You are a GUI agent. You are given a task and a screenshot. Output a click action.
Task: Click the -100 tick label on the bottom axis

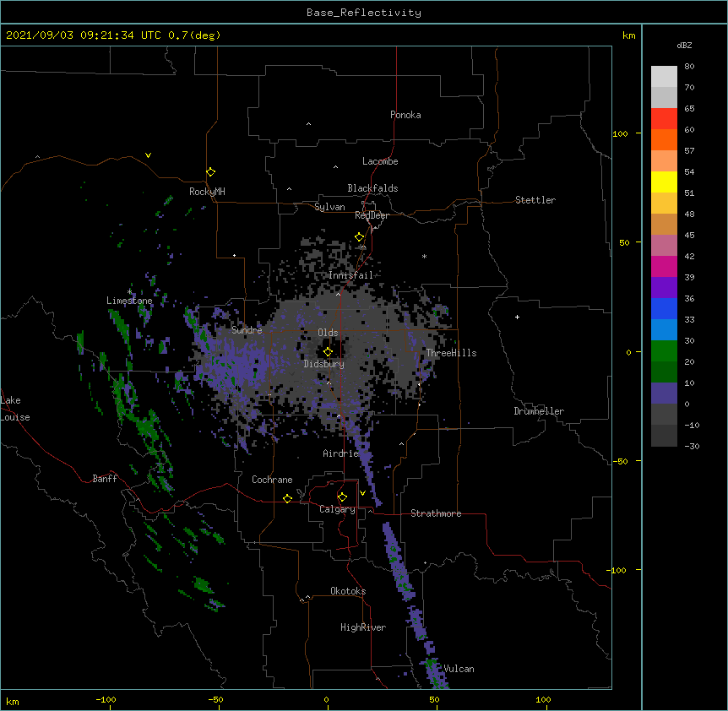pyautogui.click(x=106, y=699)
